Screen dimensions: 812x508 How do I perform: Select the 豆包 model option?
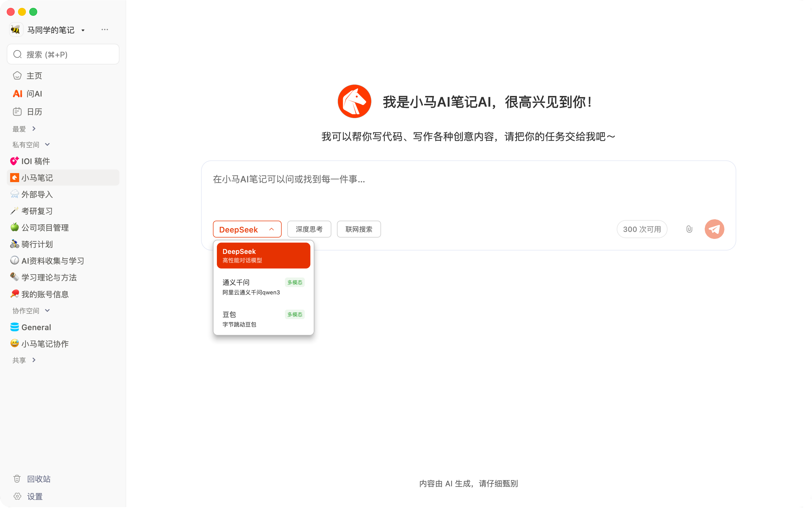pyautogui.click(x=264, y=319)
